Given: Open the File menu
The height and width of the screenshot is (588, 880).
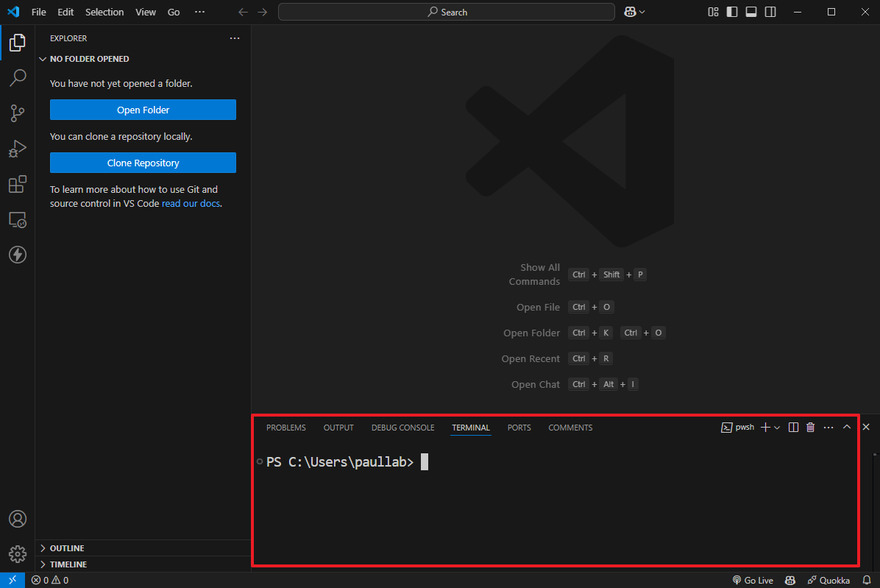Looking at the screenshot, I should [39, 12].
